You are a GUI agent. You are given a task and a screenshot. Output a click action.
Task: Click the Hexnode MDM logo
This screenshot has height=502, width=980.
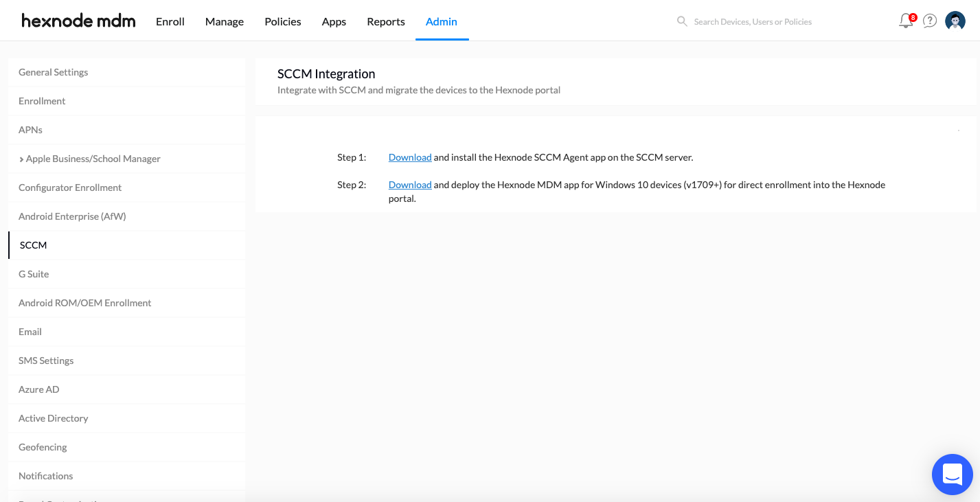(x=78, y=21)
